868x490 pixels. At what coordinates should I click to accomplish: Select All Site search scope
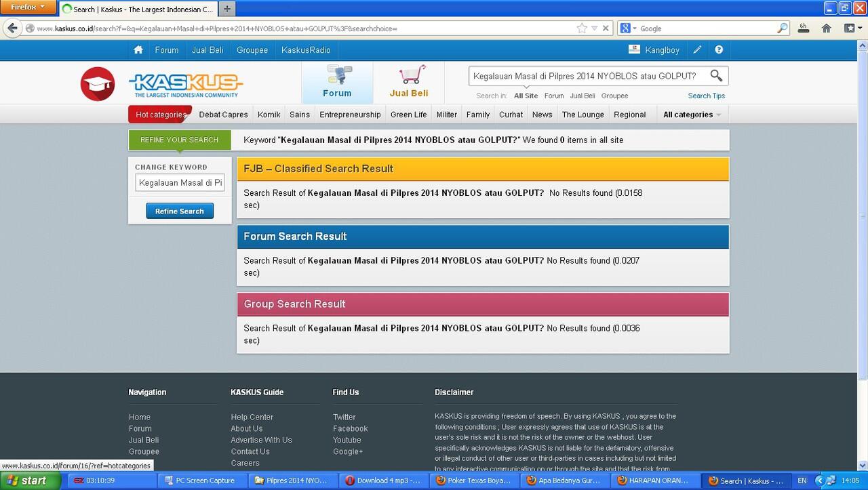[x=526, y=96]
